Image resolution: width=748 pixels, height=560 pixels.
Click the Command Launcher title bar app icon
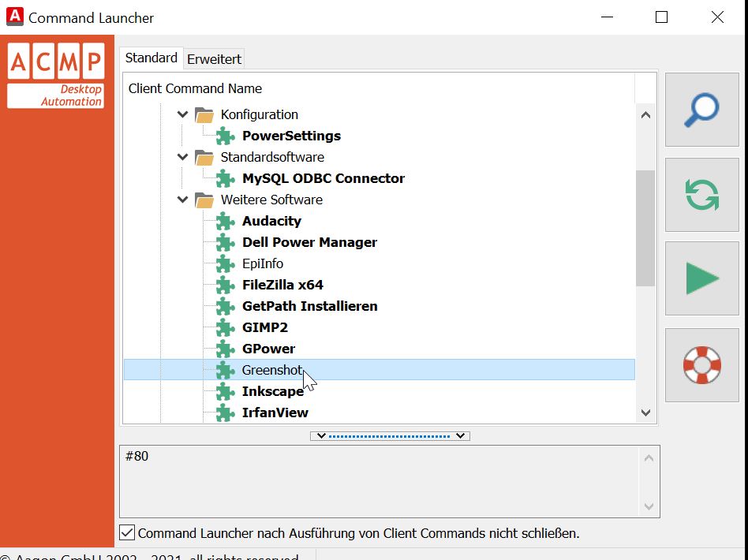pyautogui.click(x=15, y=17)
